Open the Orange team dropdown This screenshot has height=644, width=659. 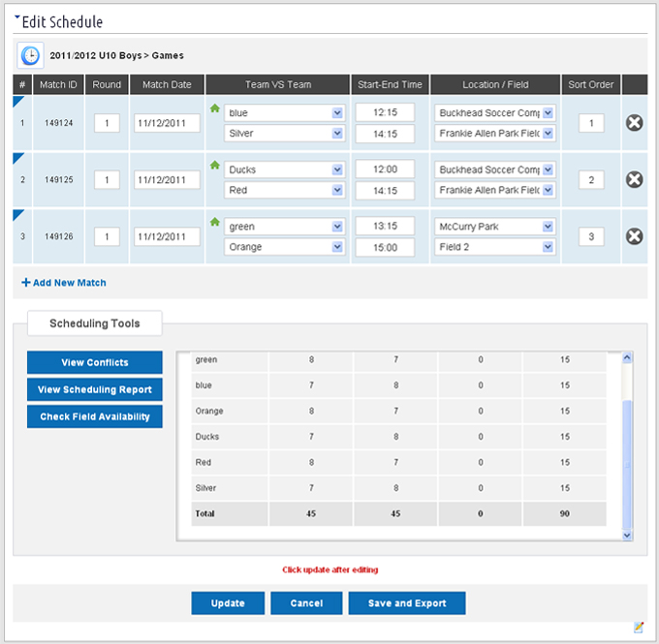[285, 247]
